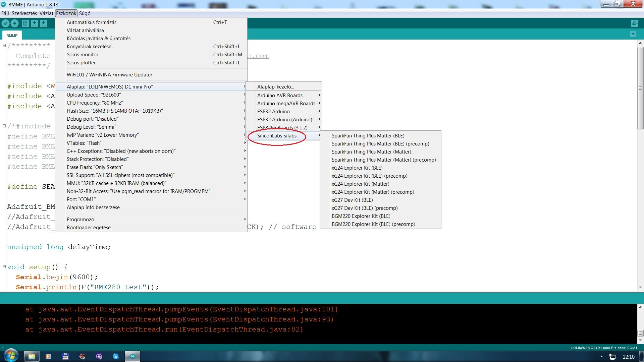Click the taskbar clock showing 22:10
644x362 pixels.
click(629, 357)
